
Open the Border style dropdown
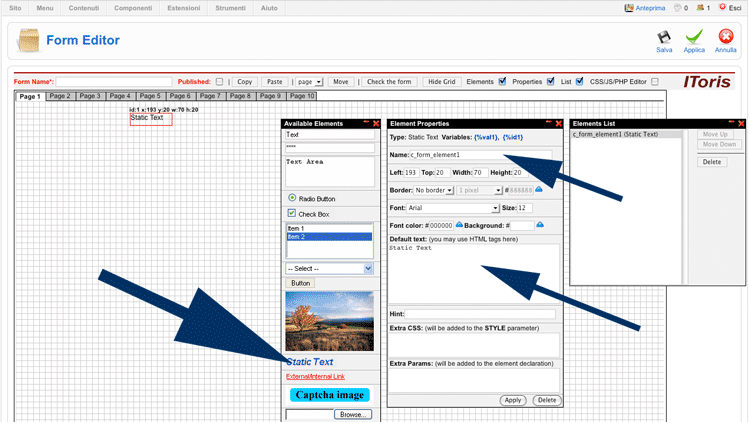[x=434, y=190]
